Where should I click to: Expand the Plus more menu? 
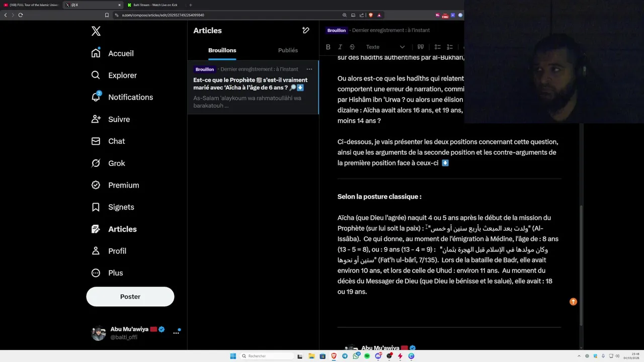pyautogui.click(x=107, y=273)
